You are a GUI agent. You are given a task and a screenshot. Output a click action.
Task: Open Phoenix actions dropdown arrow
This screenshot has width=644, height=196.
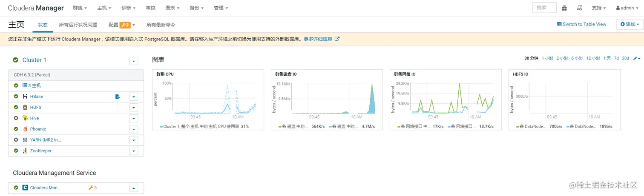tap(134, 129)
